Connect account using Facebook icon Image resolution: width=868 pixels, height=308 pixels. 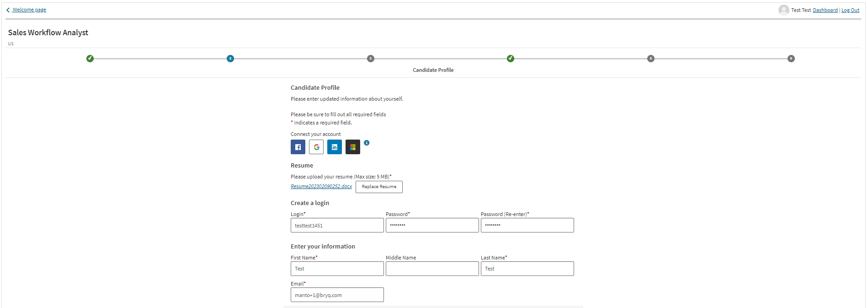coord(298,147)
